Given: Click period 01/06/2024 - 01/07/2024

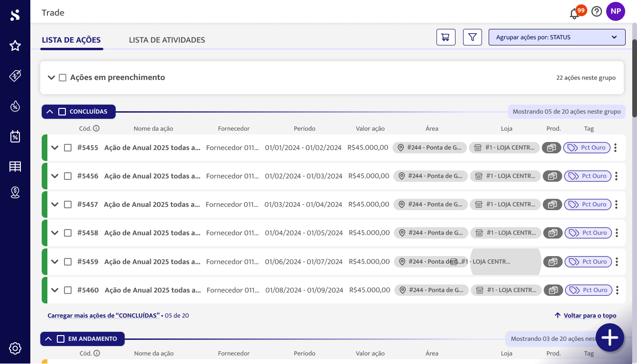Looking at the screenshot, I should (303, 262).
